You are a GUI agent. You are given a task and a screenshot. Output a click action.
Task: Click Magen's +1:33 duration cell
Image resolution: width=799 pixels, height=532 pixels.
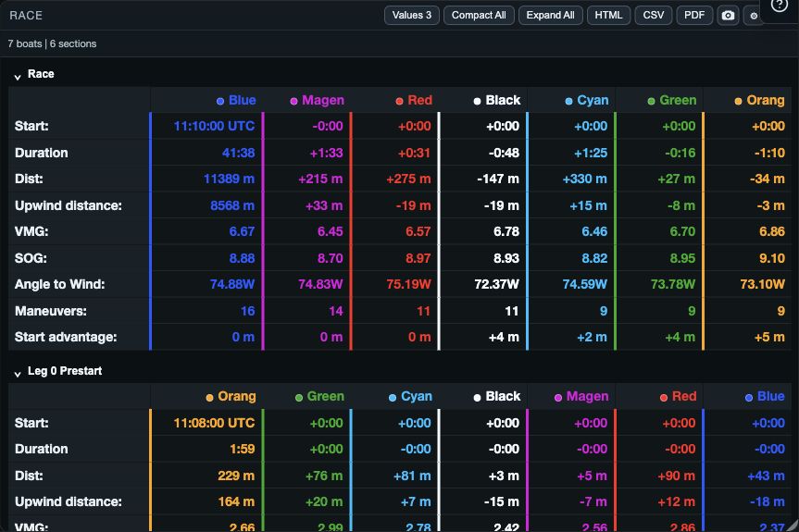[x=326, y=153]
